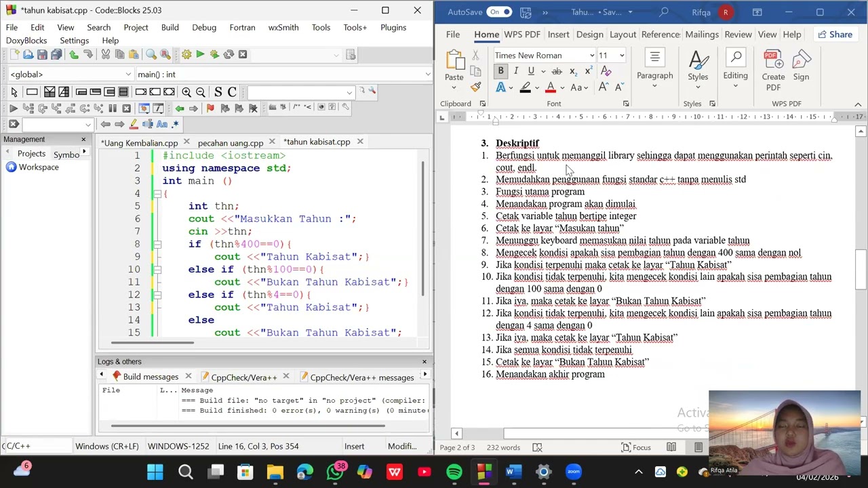The width and height of the screenshot is (868, 488).
Task: Click the Find magnifier icon in Code::Blocks
Action: 151,54
